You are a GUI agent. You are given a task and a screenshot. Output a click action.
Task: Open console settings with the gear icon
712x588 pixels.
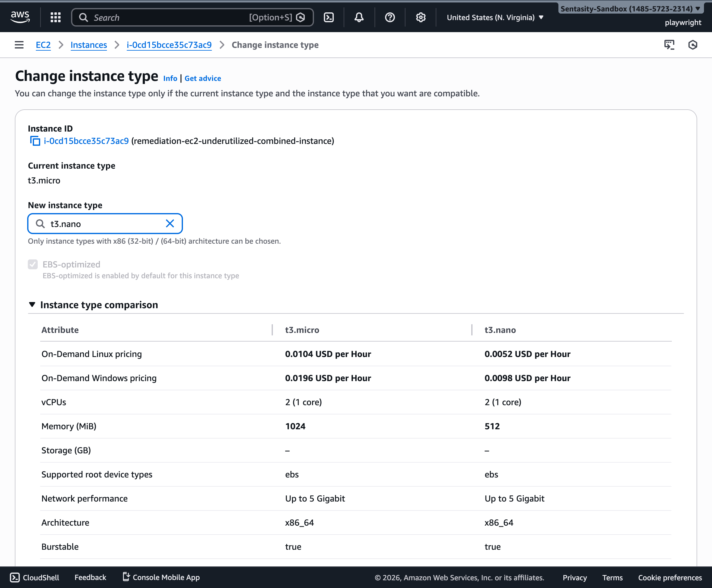(420, 17)
